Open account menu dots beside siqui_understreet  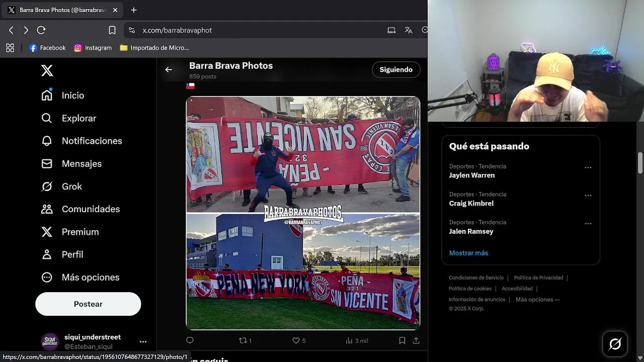point(143,341)
